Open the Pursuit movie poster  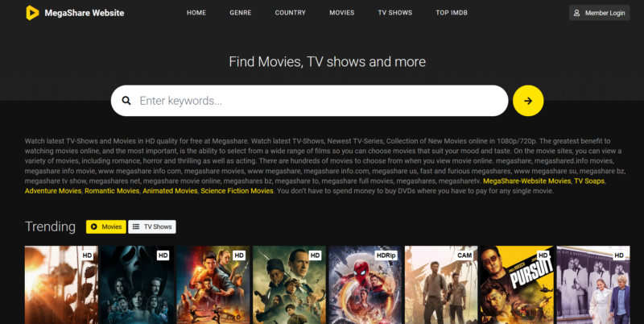(x=517, y=285)
